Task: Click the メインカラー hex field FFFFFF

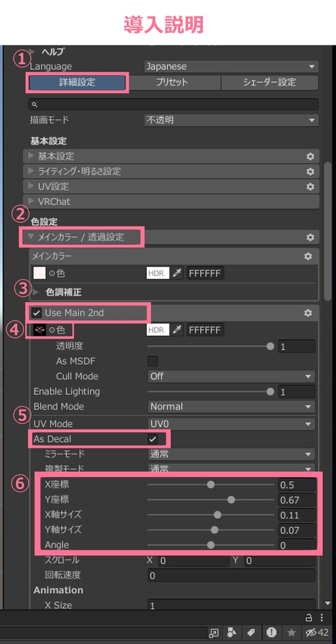Action: 205,274
